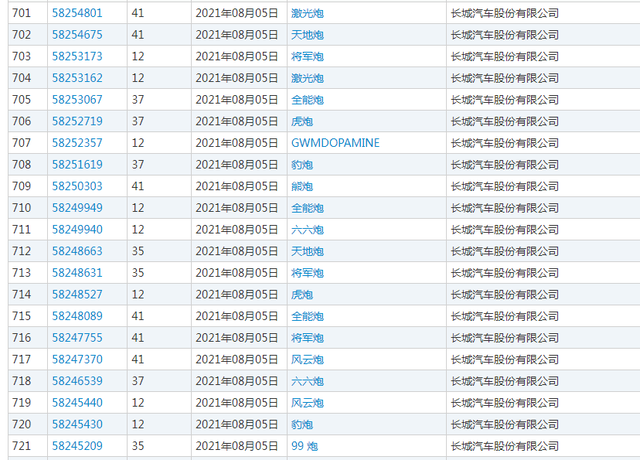Open application number 58253173 link
The image size is (640, 460).
click(x=77, y=56)
